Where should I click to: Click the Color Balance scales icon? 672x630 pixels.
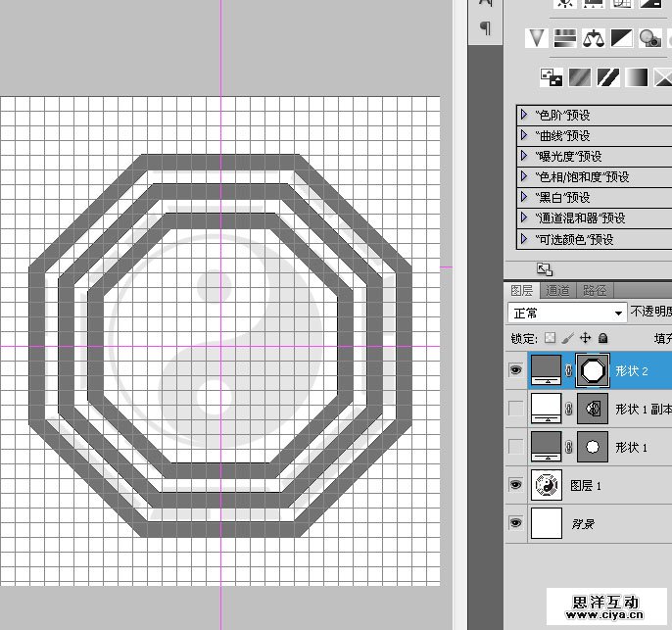coord(593,38)
